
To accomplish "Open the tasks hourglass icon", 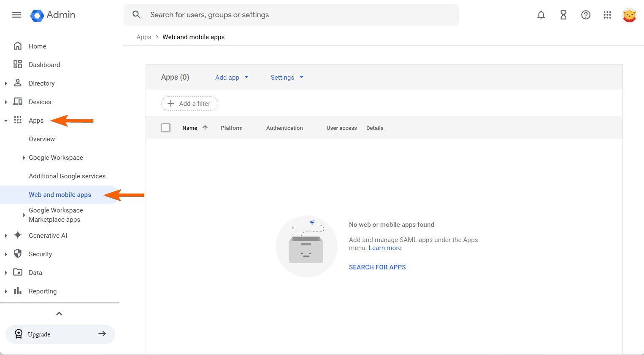I will tap(563, 15).
